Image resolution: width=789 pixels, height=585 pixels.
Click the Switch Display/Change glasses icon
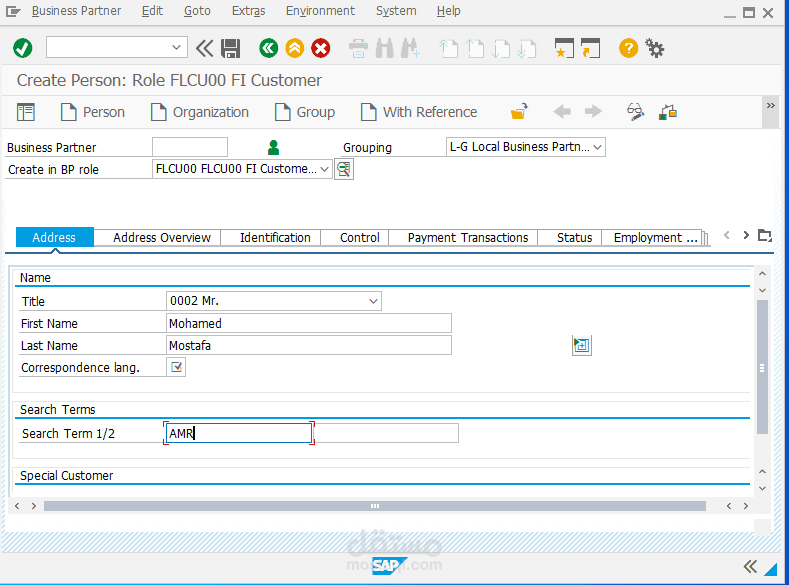pos(636,111)
